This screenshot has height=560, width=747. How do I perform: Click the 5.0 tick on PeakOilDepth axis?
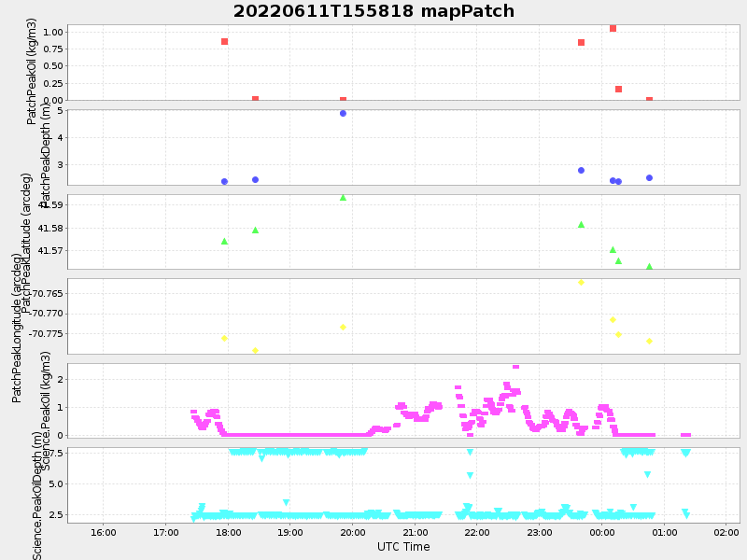coord(56,483)
